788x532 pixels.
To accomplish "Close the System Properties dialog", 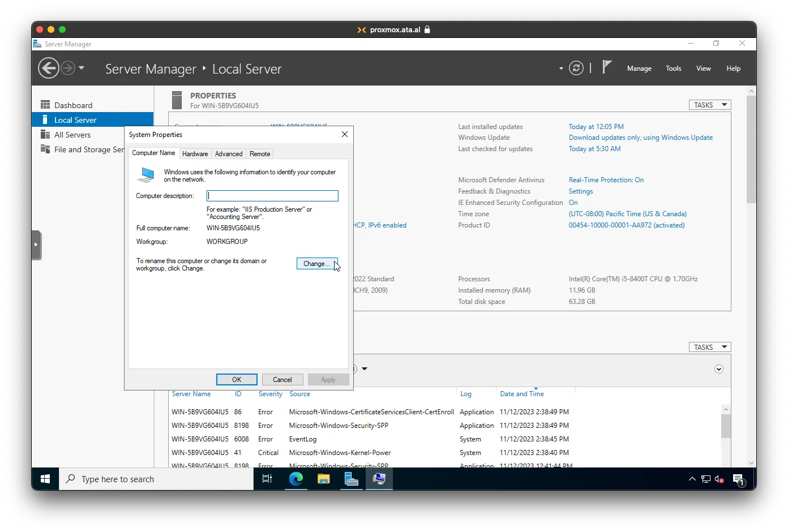I will pos(345,134).
